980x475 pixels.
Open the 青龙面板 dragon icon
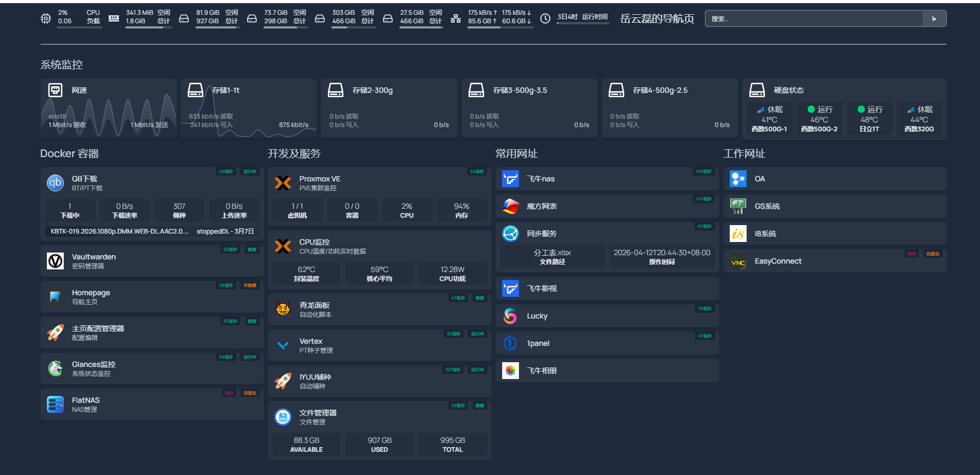point(283,309)
